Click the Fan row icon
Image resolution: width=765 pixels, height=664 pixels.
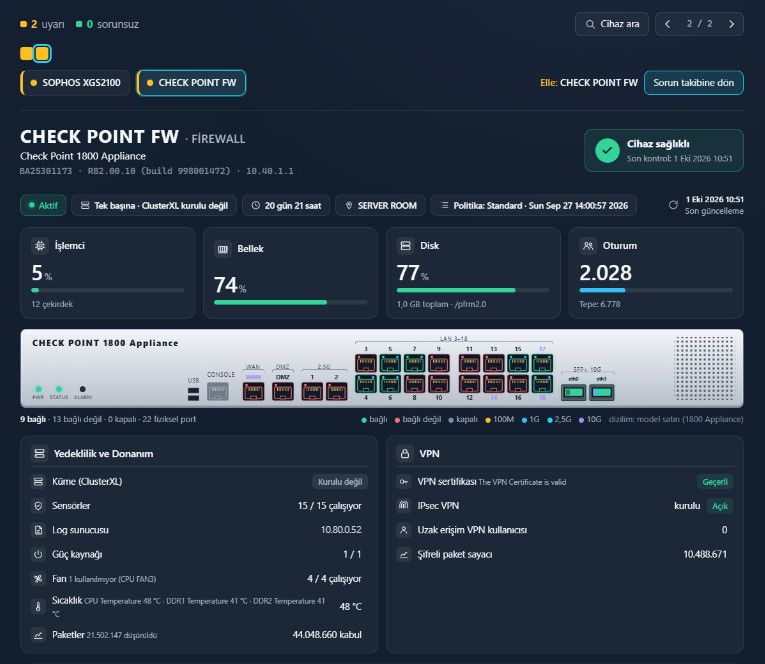point(38,579)
